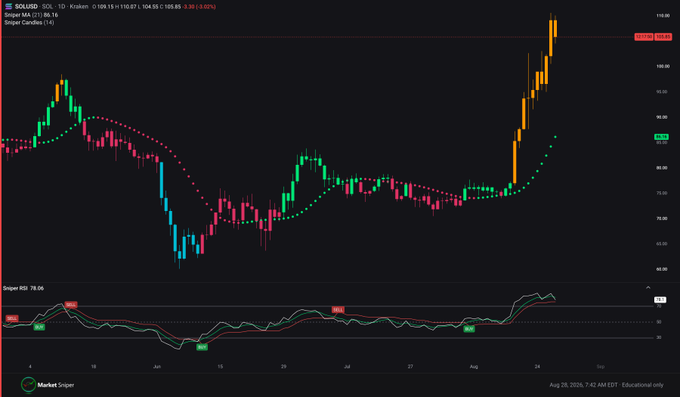This screenshot has height=397, width=680.
Task: Click the '75.00' price axis label
Action: coord(662,193)
